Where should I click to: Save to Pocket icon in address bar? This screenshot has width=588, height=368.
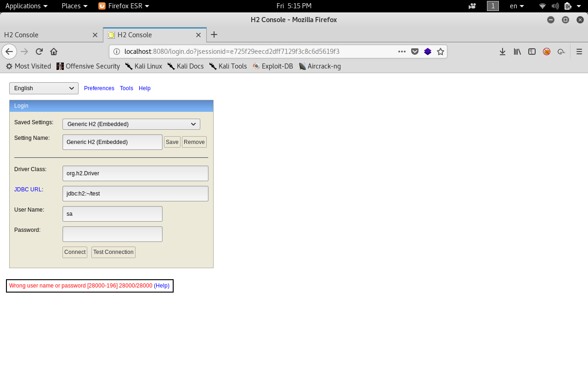[415, 52]
